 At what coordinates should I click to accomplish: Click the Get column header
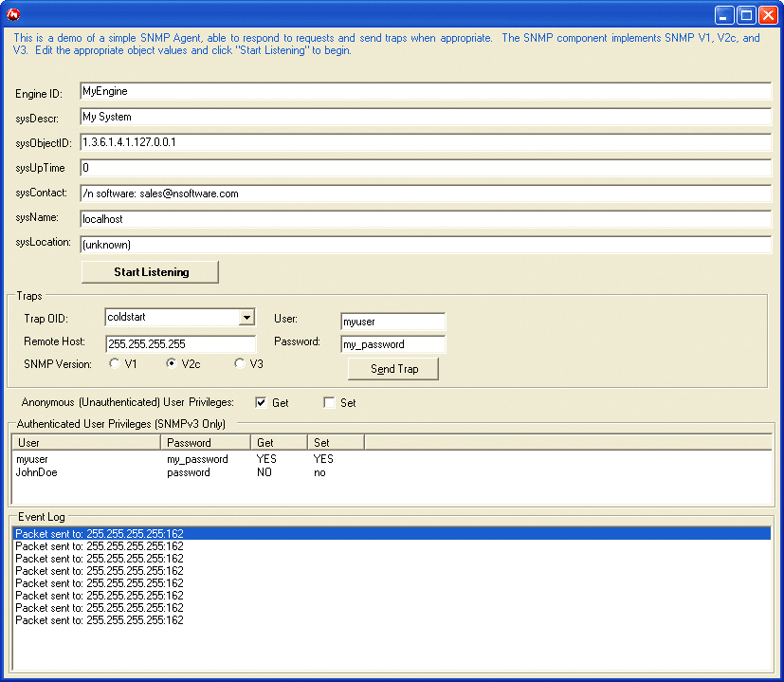(x=279, y=443)
